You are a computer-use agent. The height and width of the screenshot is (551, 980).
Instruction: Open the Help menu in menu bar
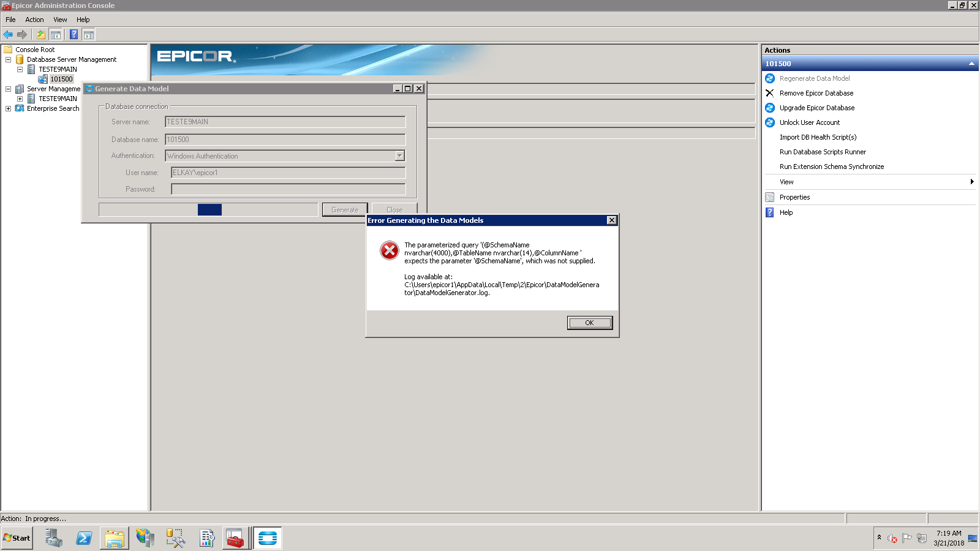[x=83, y=20]
